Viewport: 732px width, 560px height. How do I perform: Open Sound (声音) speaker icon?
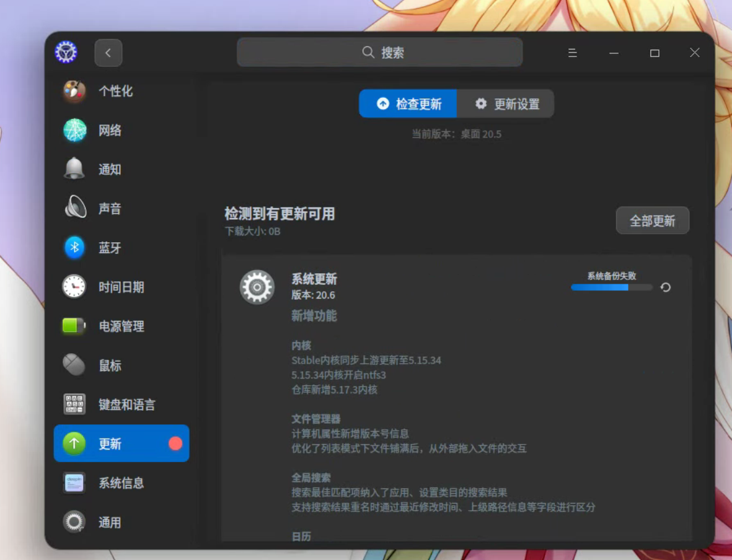pos(75,208)
